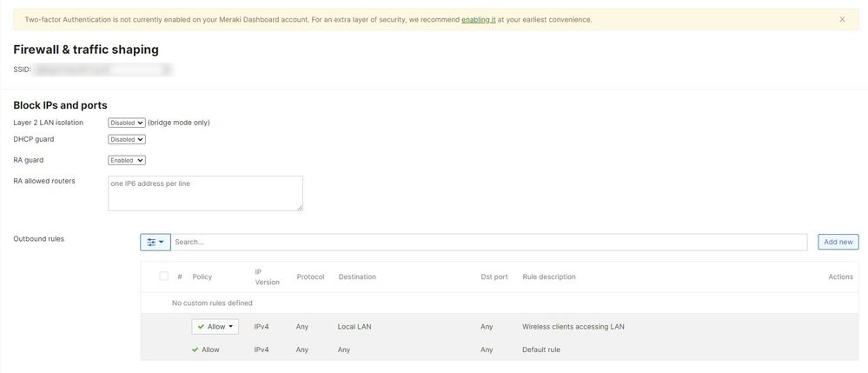The image size is (868, 373).
Task: Click the Destination column header
Action: (x=357, y=276)
